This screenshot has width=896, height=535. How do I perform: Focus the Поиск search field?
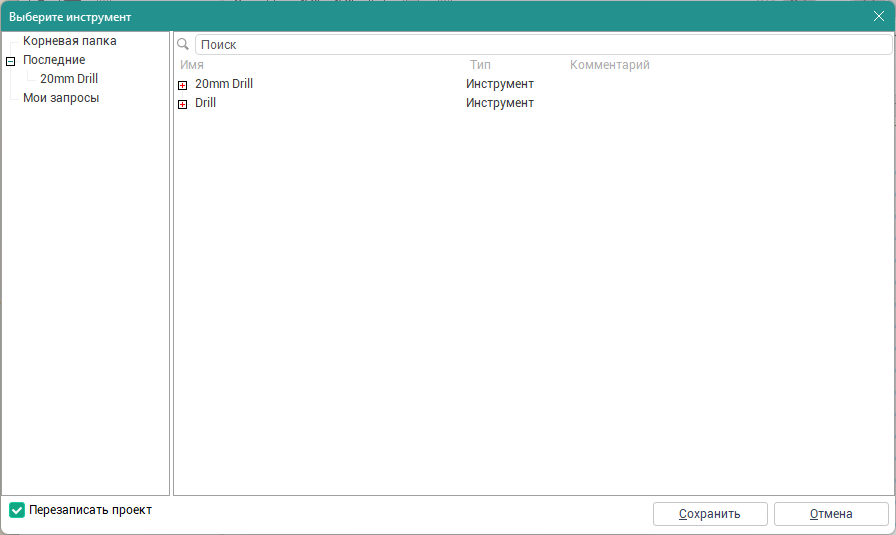[540, 45]
